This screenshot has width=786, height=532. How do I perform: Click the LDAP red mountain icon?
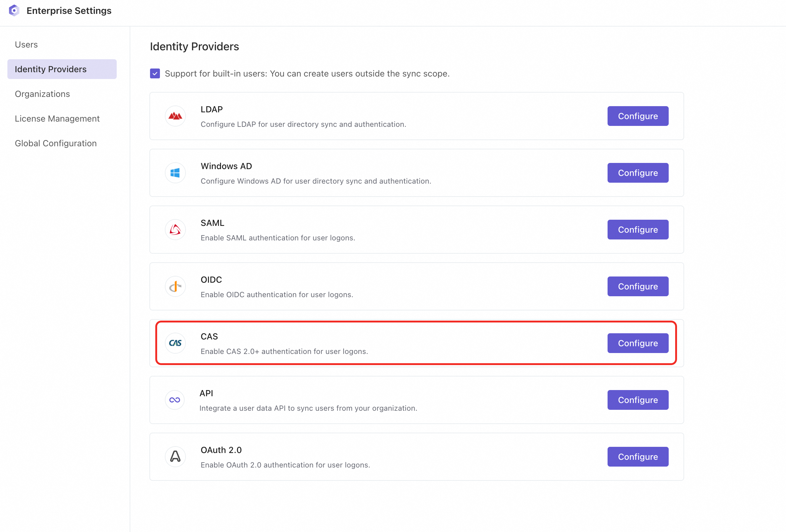(175, 116)
